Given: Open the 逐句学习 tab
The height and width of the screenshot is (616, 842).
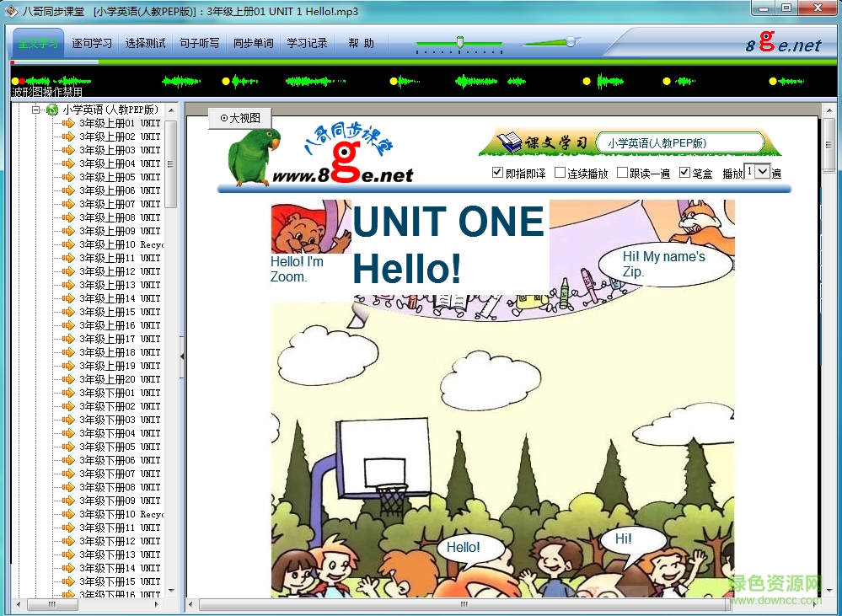Looking at the screenshot, I should click(x=92, y=44).
